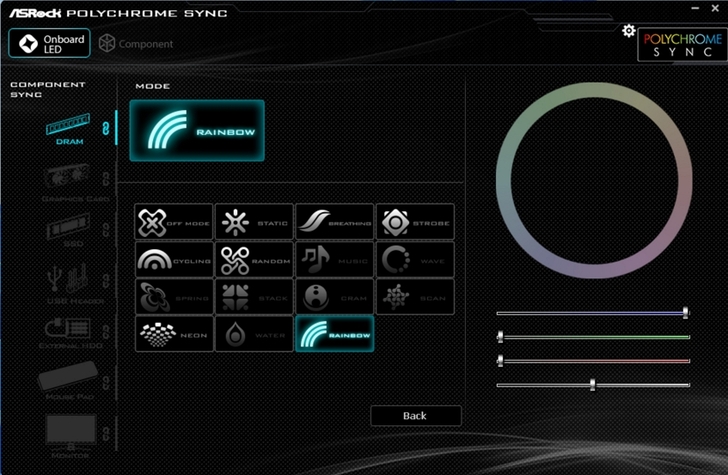Viewport: 728px width, 475px height.
Task: Open the settings gear icon
Action: [x=628, y=31]
